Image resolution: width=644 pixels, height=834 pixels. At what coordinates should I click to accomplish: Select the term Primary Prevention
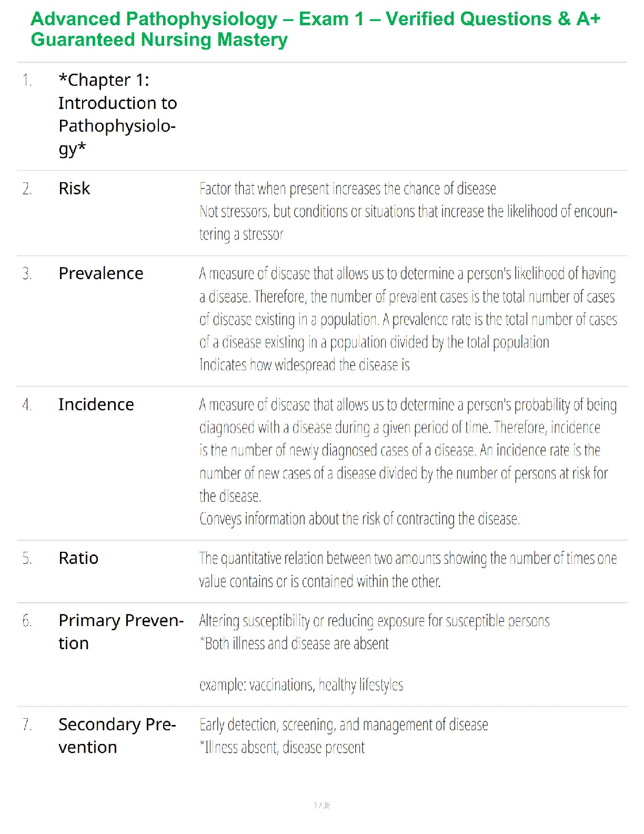tap(120, 632)
